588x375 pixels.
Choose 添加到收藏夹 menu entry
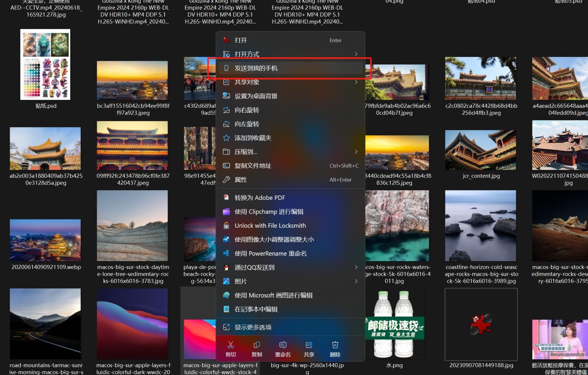[x=291, y=138]
